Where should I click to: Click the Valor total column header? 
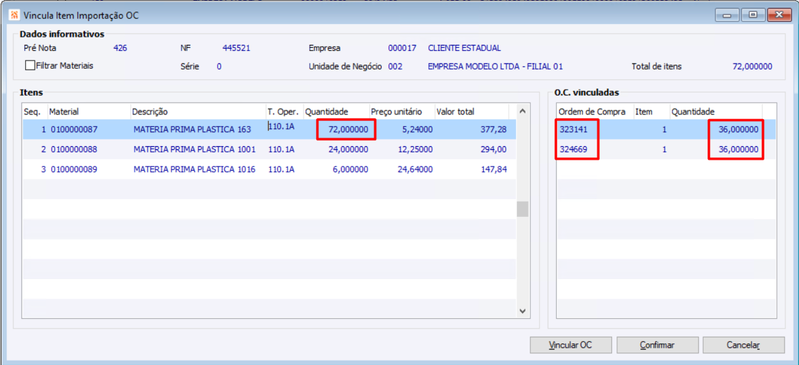(471, 111)
